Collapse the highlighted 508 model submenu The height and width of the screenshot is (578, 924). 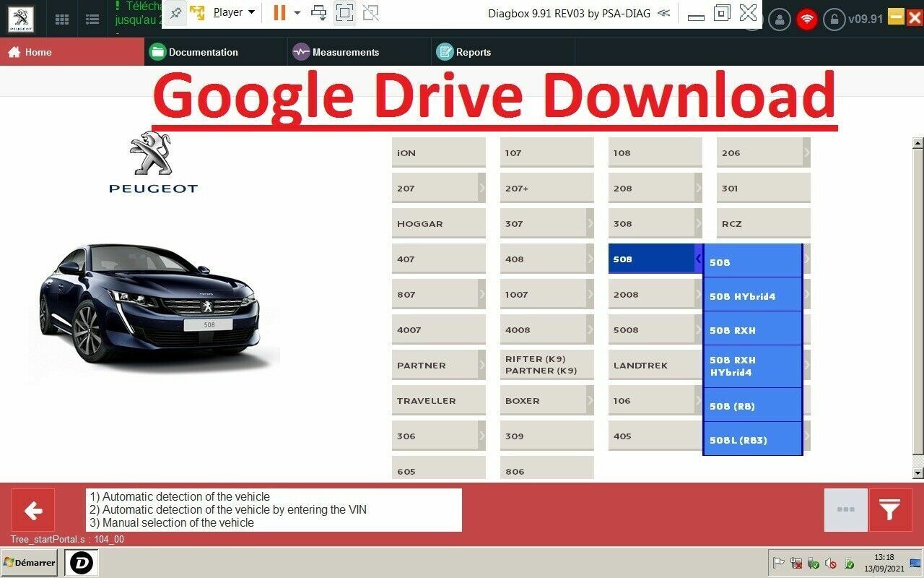tap(698, 259)
